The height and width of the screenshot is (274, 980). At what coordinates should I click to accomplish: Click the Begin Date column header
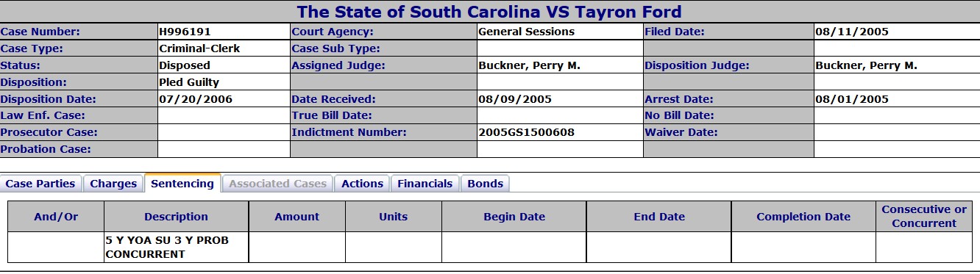514,217
